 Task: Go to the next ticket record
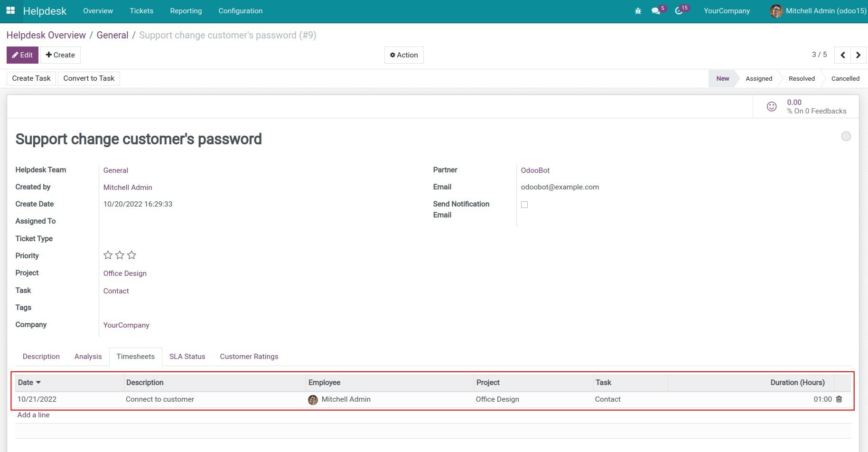[858, 55]
